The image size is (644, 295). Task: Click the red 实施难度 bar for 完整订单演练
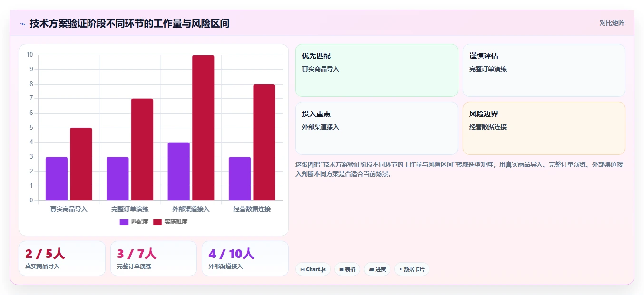pos(142,150)
